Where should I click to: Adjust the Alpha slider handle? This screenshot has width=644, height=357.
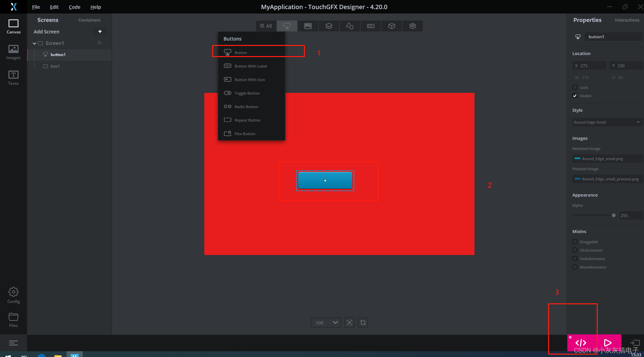614,215
